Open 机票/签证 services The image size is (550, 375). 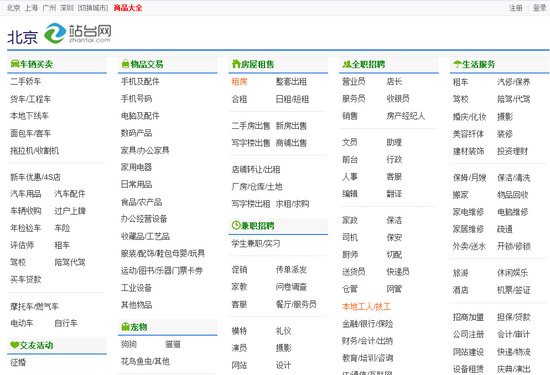click(x=514, y=290)
